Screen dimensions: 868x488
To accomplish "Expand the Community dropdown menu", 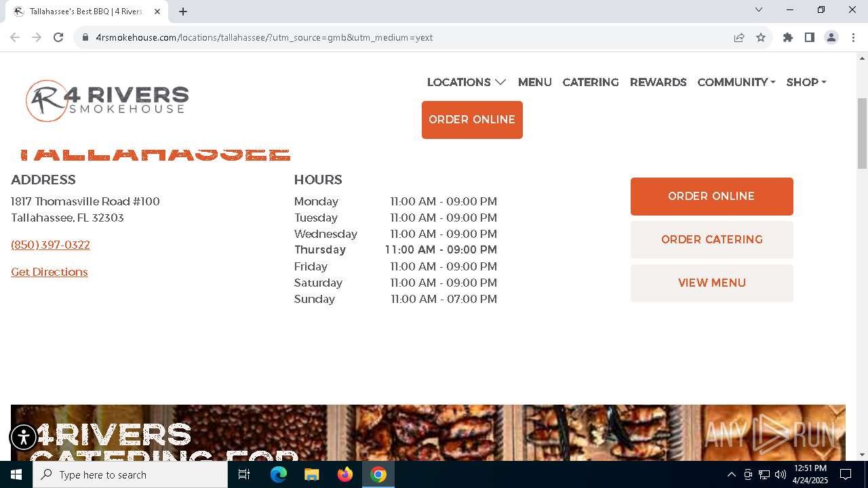I will tap(736, 82).
